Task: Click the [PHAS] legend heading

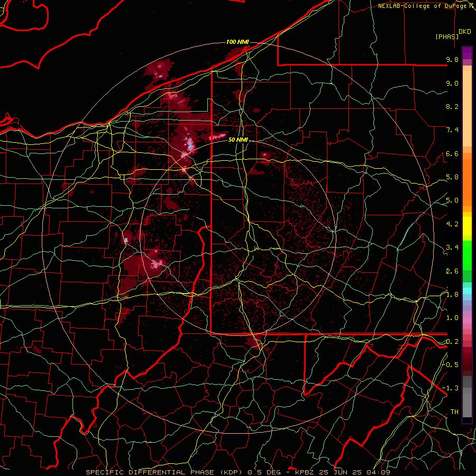Action: 447,37
